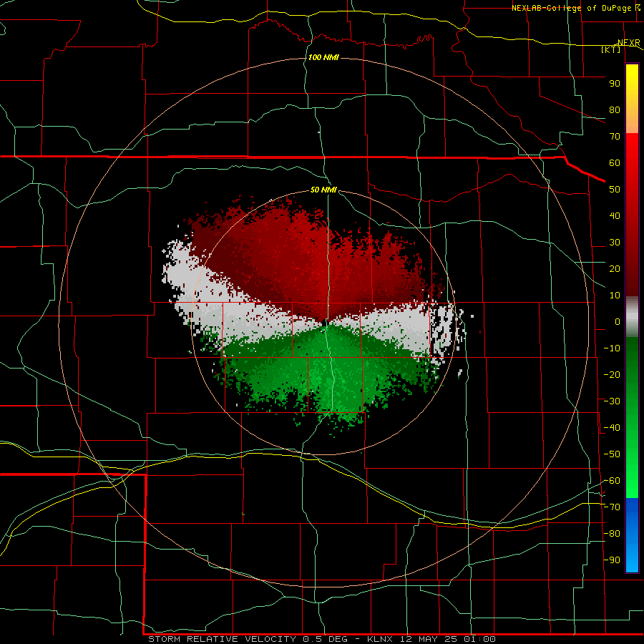Click the blue segment of the color scale
This screenshot has height=644, width=644.
point(632,535)
